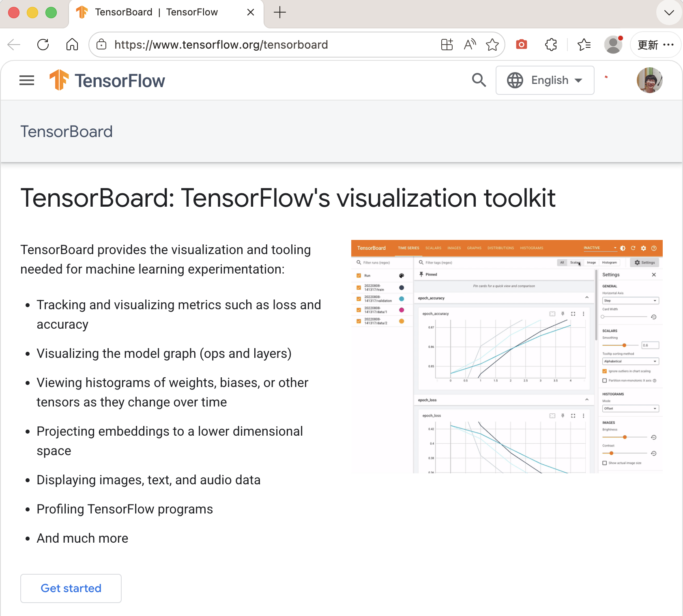
Task: Start Read Aloud from the address bar
Action: tap(470, 45)
